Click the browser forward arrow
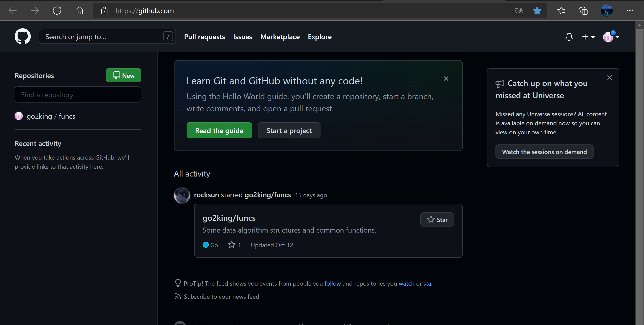The image size is (644, 325). (x=35, y=11)
